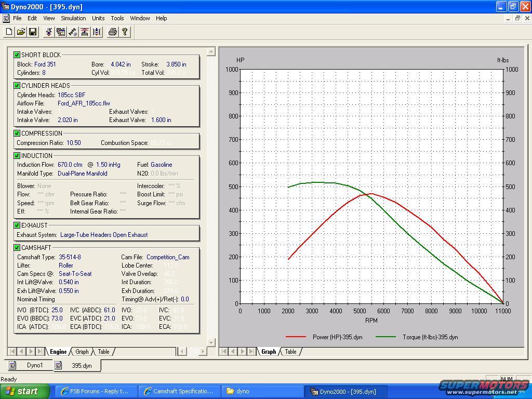
Task: Toggle the SHORT BLOCK checkbox
Action: pos(17,55)
